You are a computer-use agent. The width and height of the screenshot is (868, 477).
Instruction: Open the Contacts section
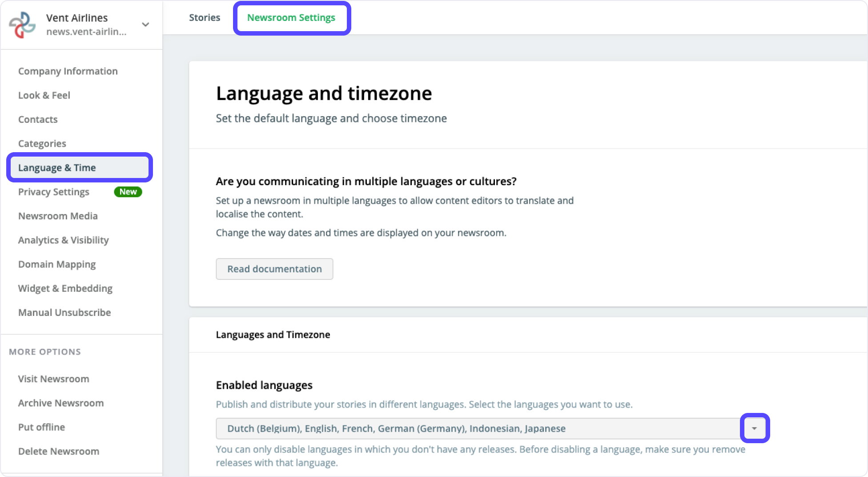point(38,119)
